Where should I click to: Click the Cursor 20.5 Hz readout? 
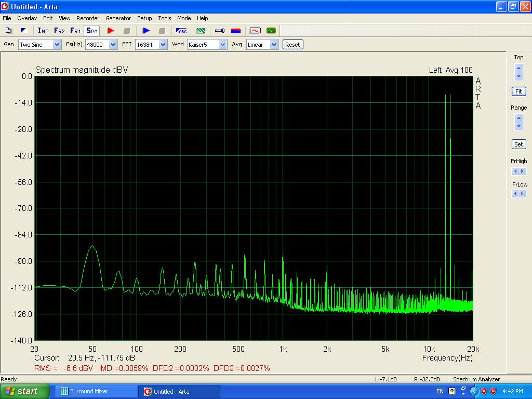(85, 358)
